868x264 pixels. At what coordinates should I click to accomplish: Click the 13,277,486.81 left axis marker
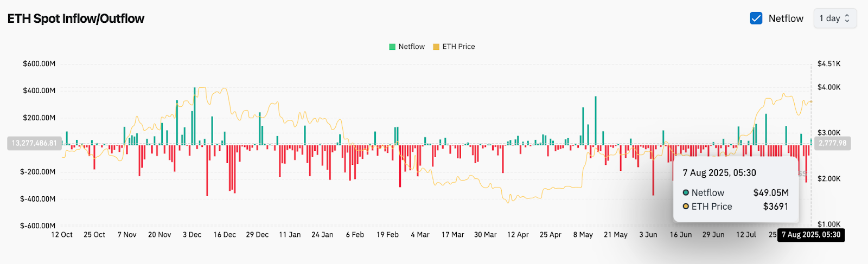34,143
